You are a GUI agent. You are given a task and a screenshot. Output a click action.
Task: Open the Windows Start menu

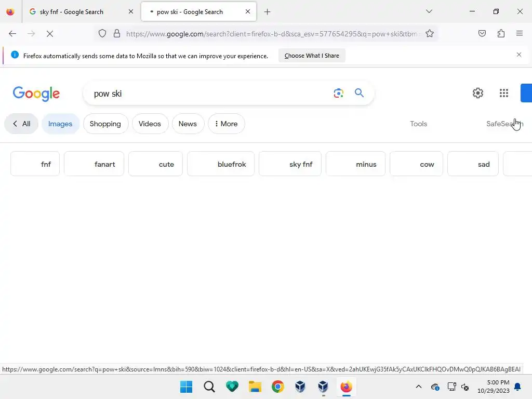click(x=187, y=387)
